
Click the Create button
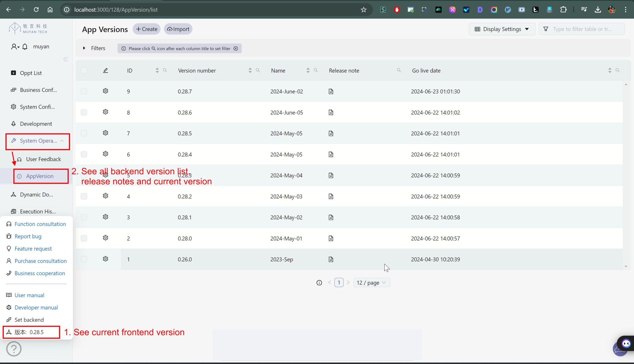click(x=147, y=29)
